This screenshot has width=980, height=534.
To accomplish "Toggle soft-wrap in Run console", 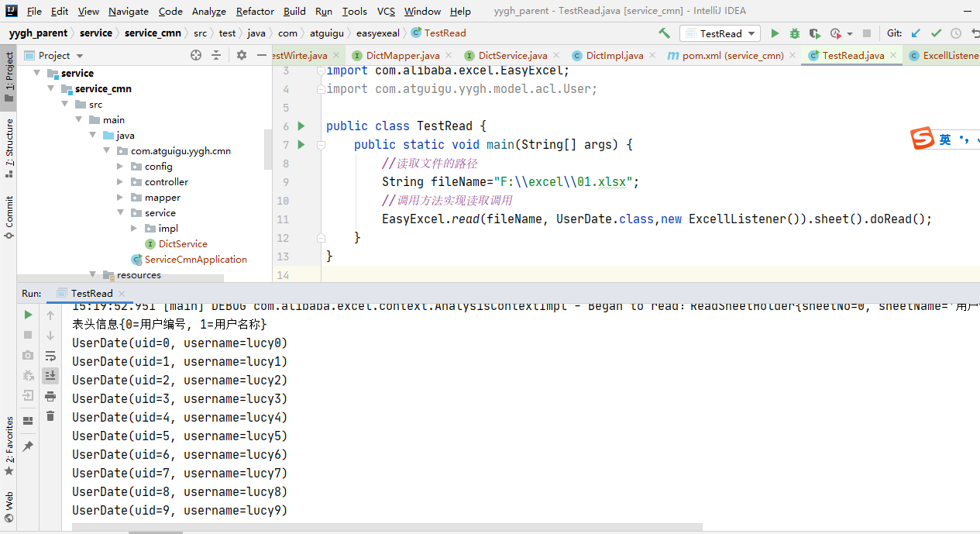I will coord(50,356).
